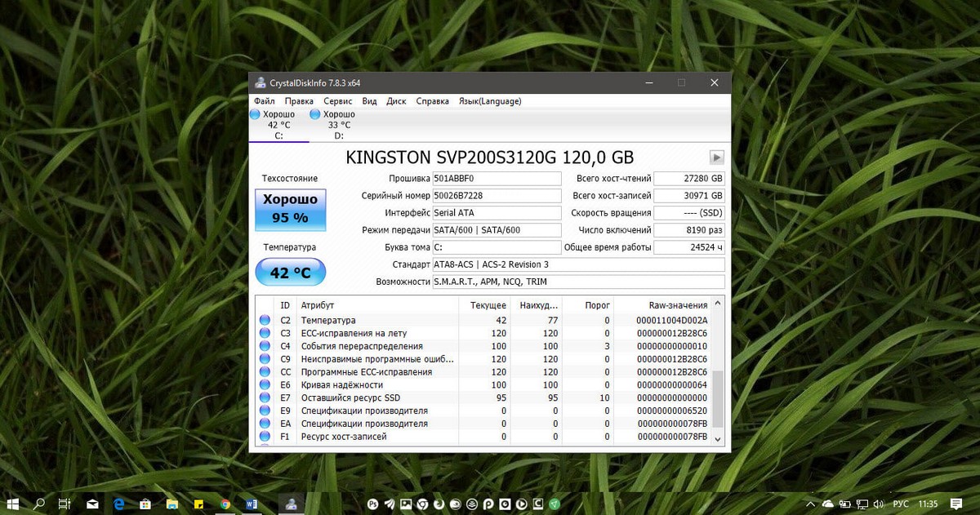Open the Windows Start menu
The height and width of the screenshot is (515, 980).
(x=13, y=504)
